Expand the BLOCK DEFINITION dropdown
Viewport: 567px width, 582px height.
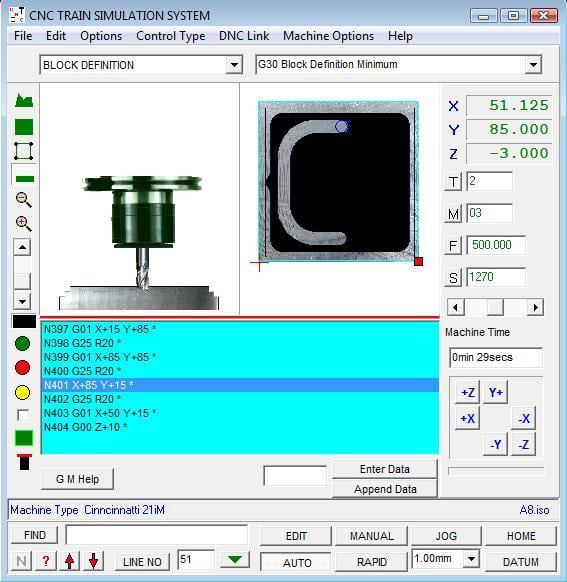point(234,65)
